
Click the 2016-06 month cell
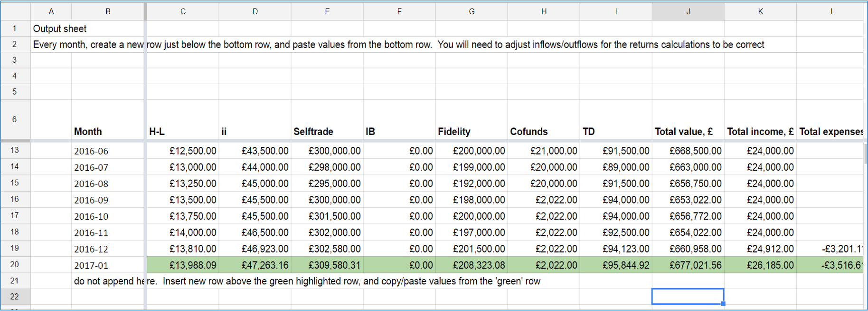(x=92, y=151)
